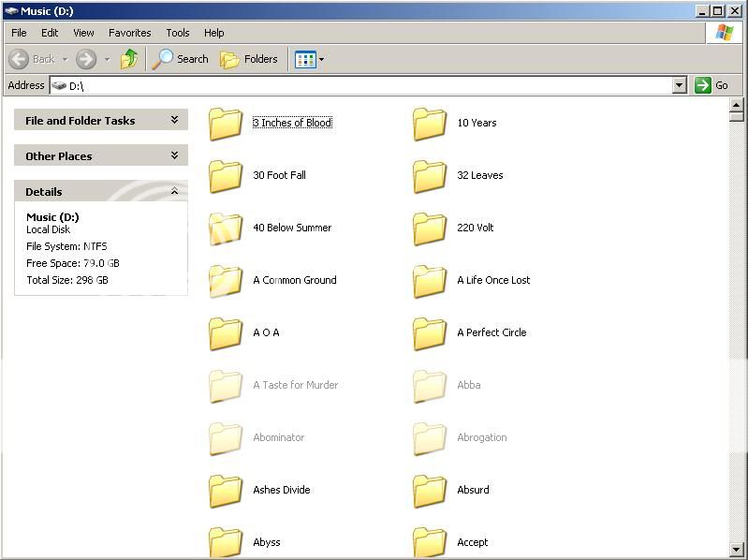
Task: Open the Forward history dropdown arrow
Action: pos(108,60)
